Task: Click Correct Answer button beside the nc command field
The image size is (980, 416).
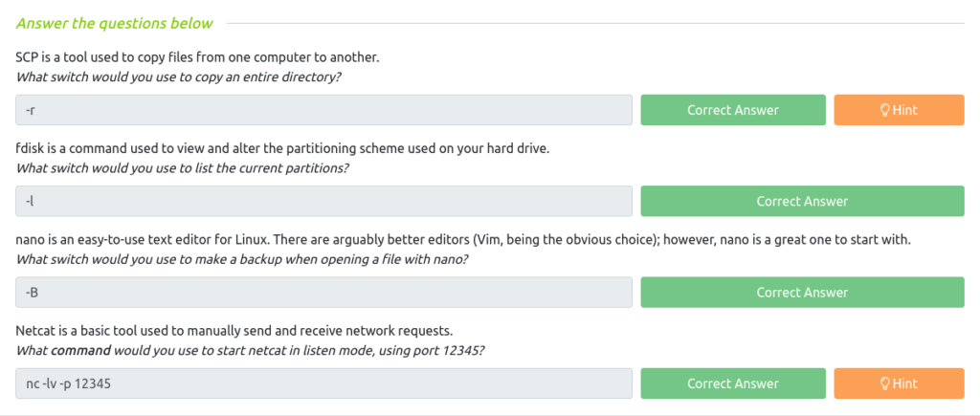Action: pos(733,383)
